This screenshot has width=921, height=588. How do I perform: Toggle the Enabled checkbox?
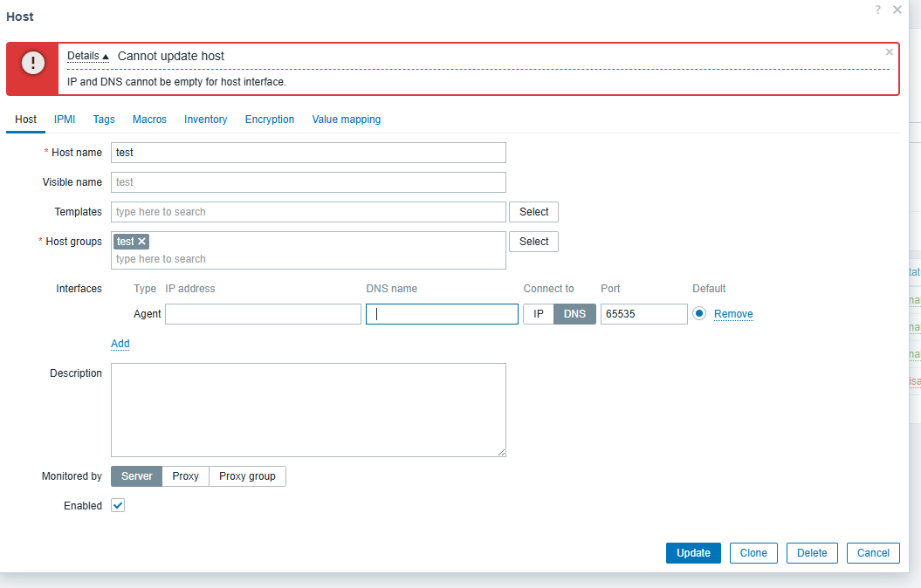[x=118, y=506]
